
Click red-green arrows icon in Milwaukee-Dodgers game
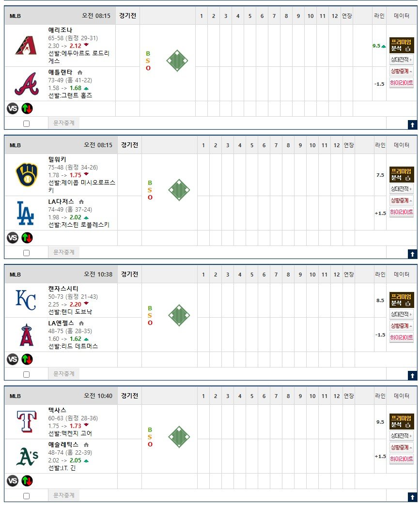point(27,238)
